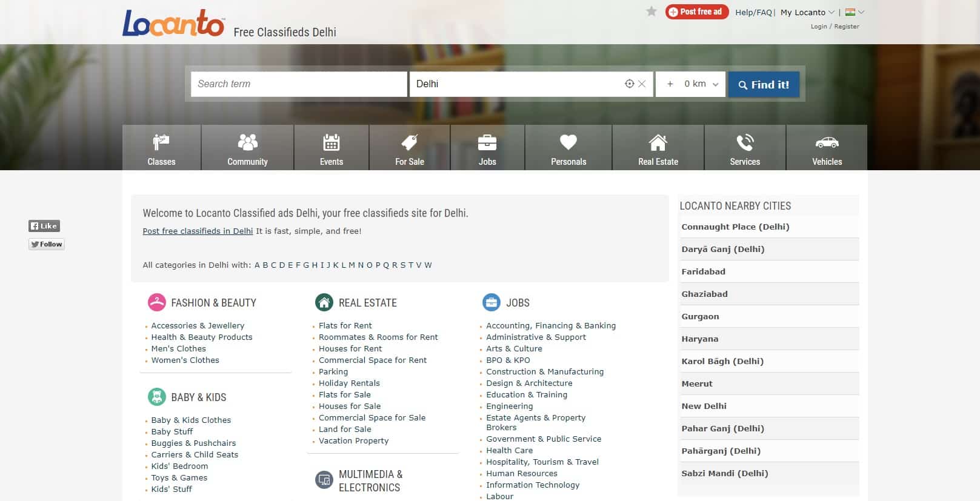
Task: Click the Facebook Like button
Action: [44, 226]
